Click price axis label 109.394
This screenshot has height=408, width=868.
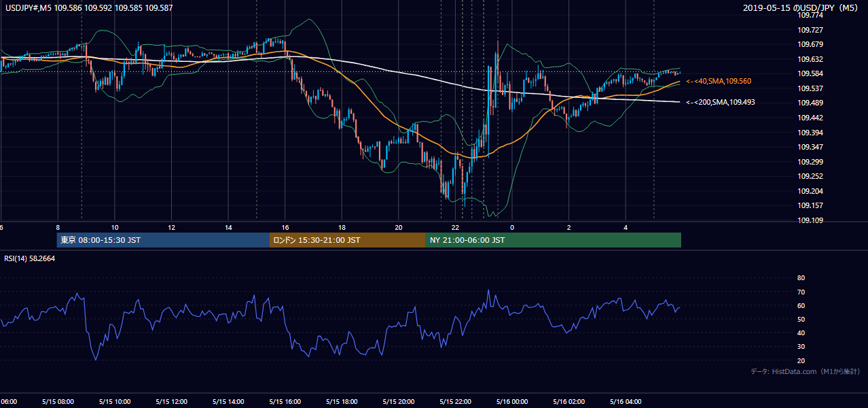point(810,133)
